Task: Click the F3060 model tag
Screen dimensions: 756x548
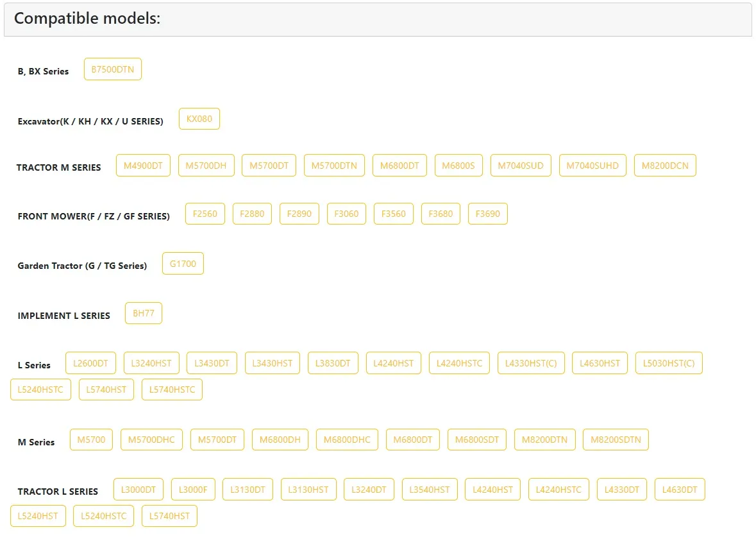Action: tap(346, 214)
